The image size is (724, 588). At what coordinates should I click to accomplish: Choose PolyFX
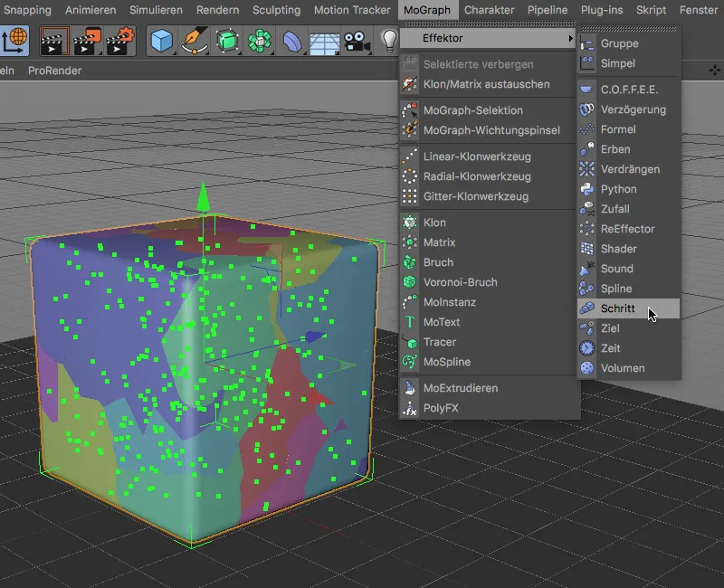(x=488, y=408)
